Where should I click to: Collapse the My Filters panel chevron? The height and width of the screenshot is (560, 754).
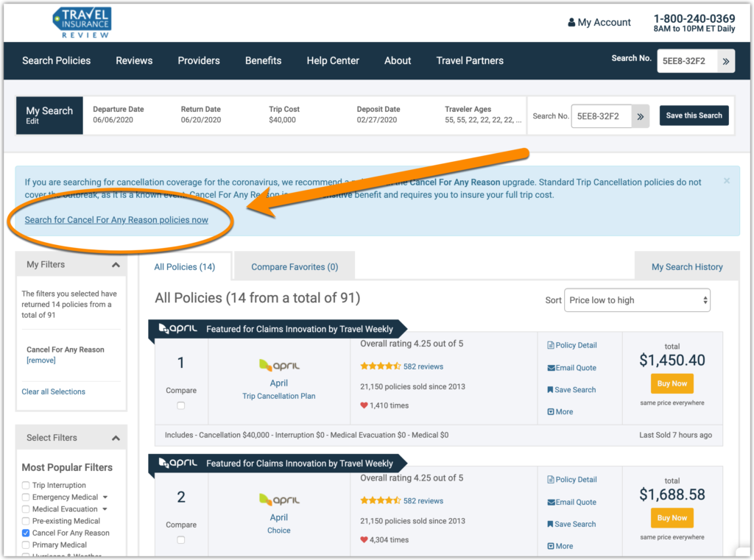116,265
